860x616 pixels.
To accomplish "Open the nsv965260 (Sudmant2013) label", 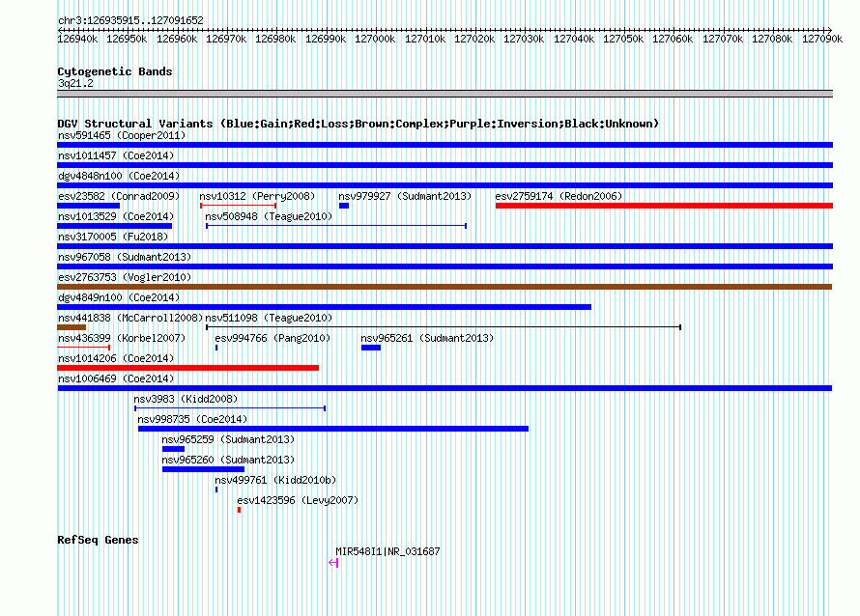I will 228,460.
